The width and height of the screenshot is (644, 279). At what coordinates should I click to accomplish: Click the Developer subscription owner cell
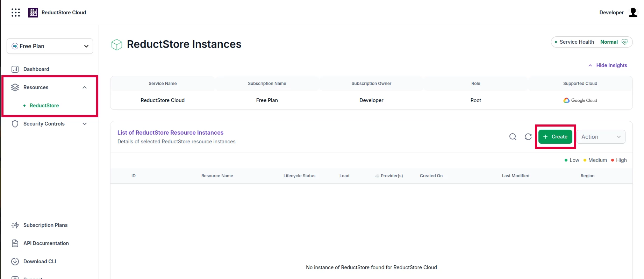coord(371,100)
